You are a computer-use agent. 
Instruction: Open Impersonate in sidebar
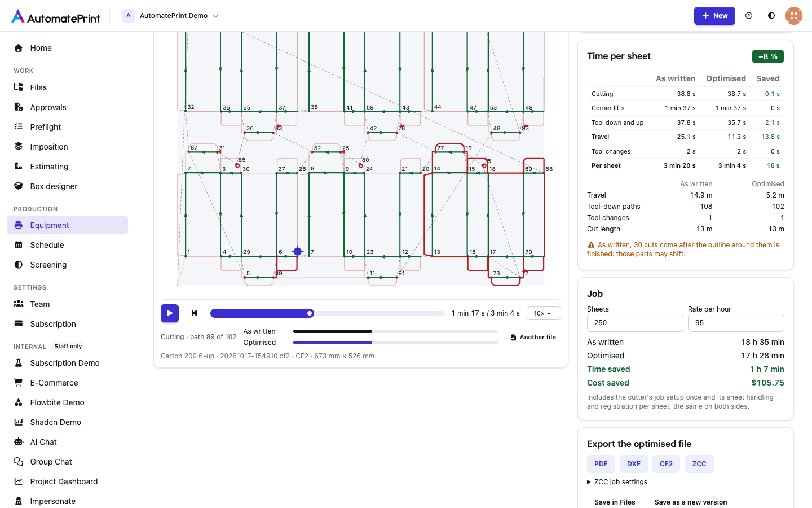(x=68, y=501)
